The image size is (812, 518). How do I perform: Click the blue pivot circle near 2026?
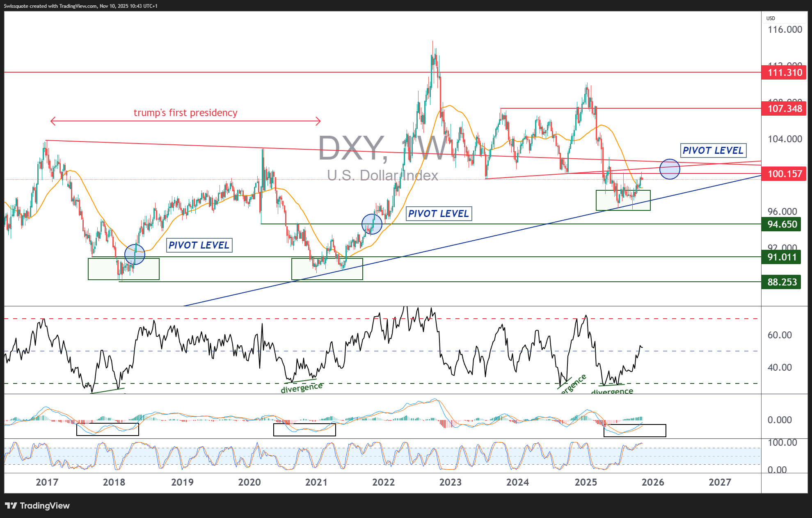pos(670,169)
